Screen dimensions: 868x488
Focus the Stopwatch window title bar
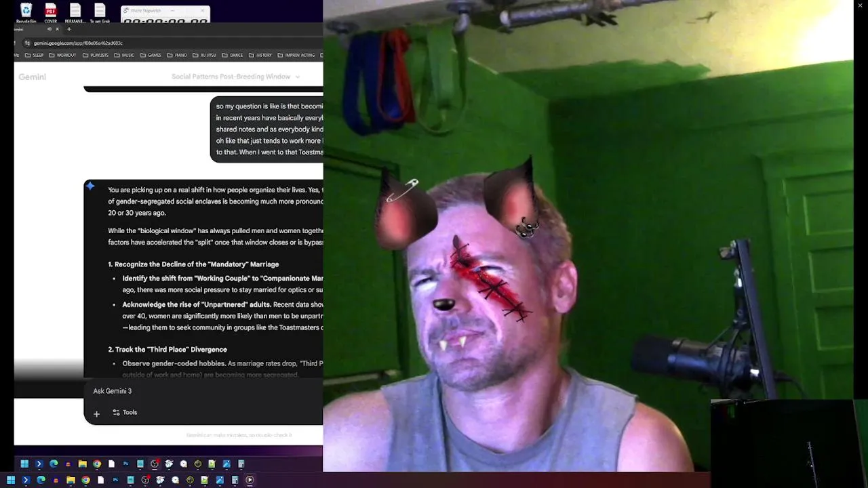click(x=165, y=10)
